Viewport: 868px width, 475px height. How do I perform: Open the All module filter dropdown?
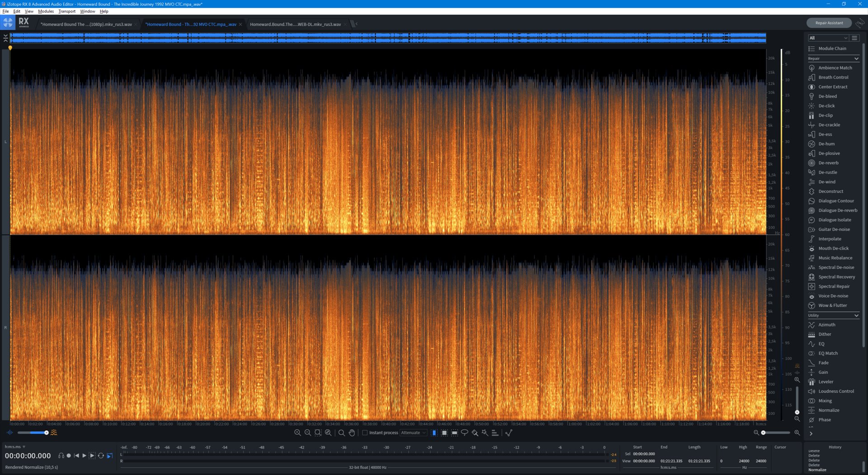click(x=828, y=38)
